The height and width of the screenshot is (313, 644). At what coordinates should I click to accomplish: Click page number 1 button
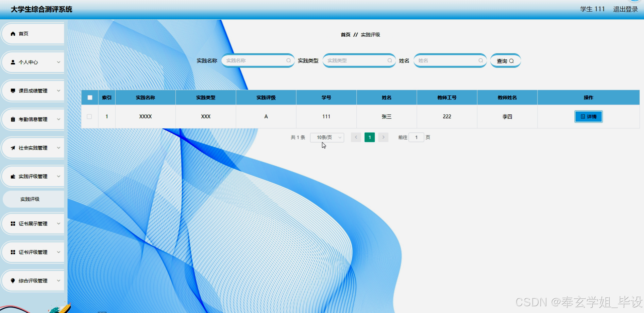point(370,137)
